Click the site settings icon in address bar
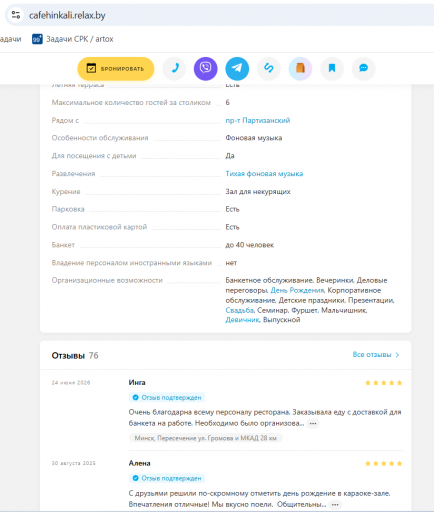This screenshot has width=434, height=512. [x=16, y=15]
